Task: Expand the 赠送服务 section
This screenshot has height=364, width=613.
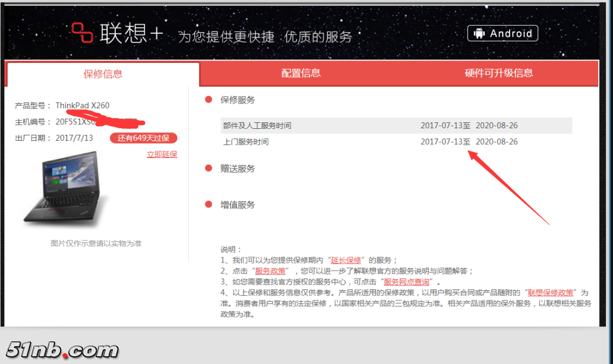Action: coord(237,169)
